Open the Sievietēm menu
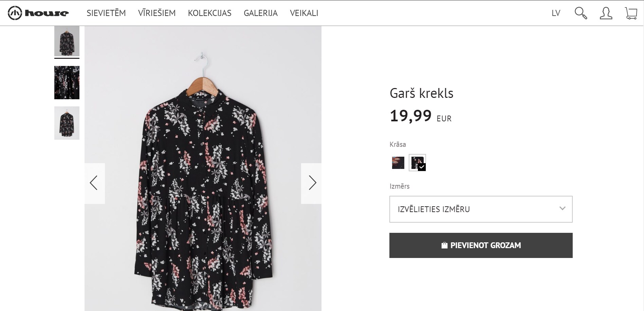 pyautogui.click(x=106, y=13)
